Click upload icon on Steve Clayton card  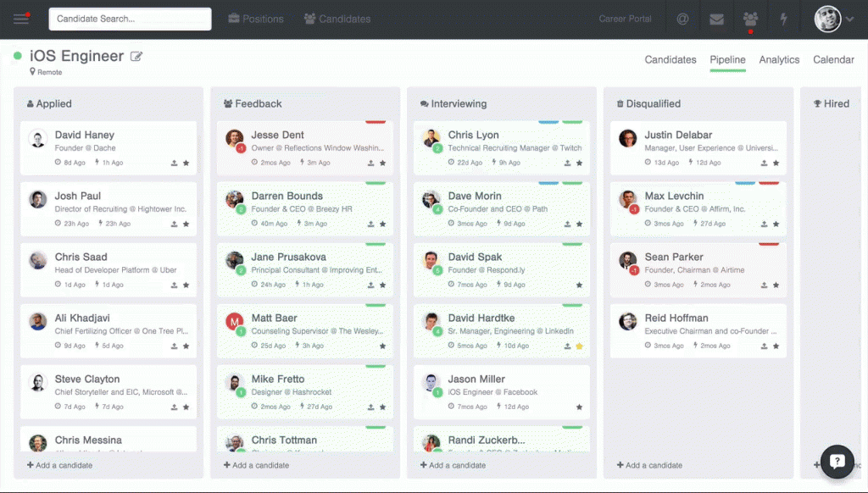point(174,407)
